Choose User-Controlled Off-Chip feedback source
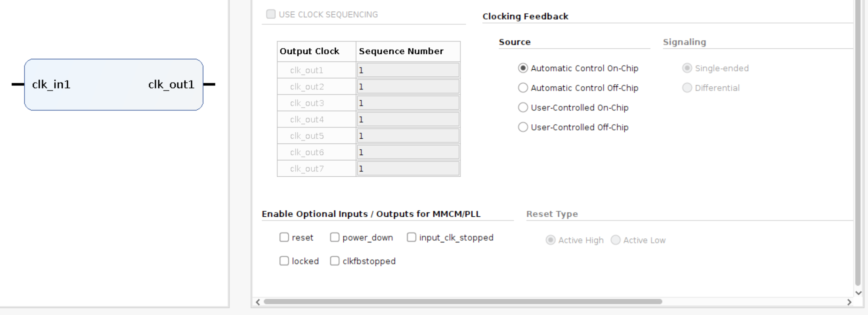This screenshot has height=315, width=868. [523, 127]
